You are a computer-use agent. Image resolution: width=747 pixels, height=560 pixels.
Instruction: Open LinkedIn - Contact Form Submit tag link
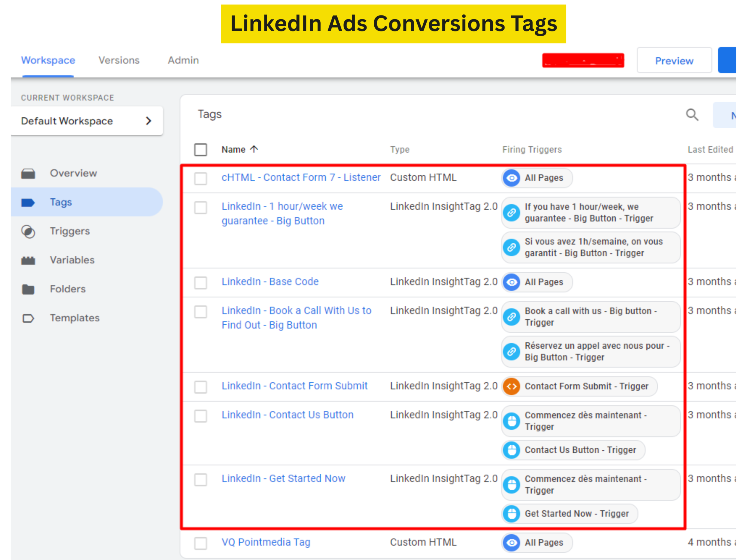point(294,386)
